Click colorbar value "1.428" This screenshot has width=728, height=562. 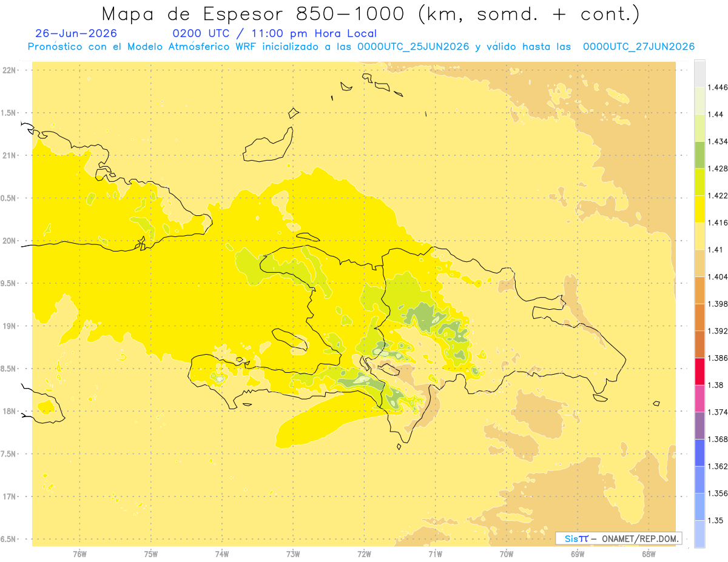point(718,169)
